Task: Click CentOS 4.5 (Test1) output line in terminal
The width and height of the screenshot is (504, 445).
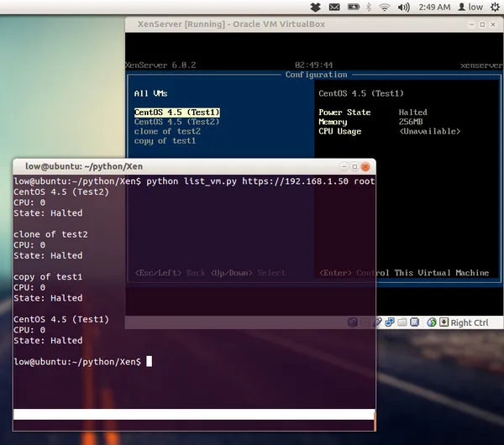Action: pos(61,319)
